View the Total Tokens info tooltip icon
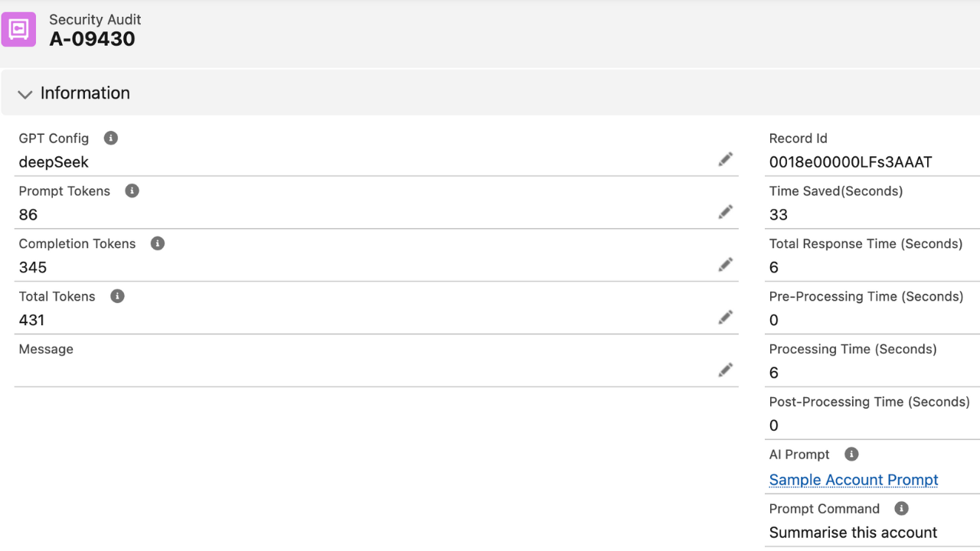 coord(116,296)
